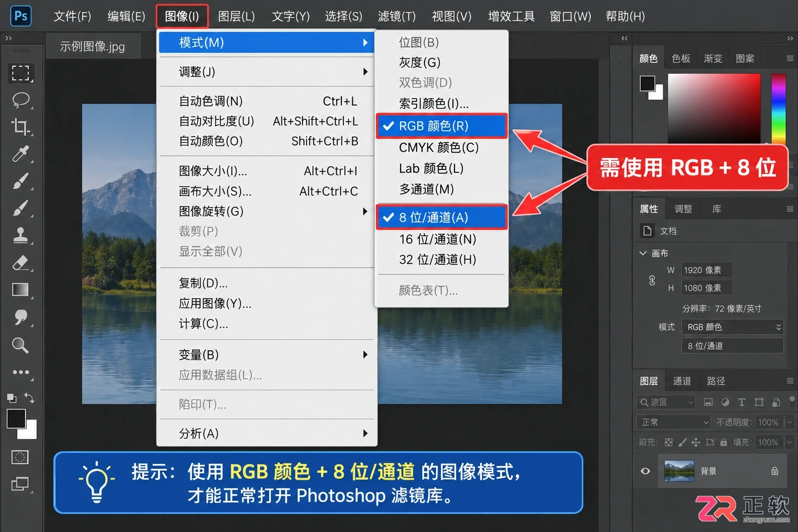Select the Clone Stamp tool
Image resolution: width=798 pixels, height=532 pixels.
(x=21, y=236)
